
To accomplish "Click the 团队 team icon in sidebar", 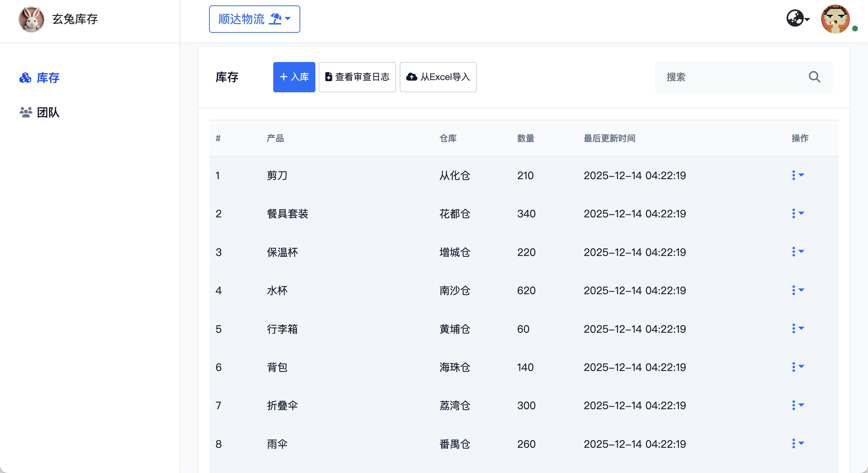I will pos(25,112).
